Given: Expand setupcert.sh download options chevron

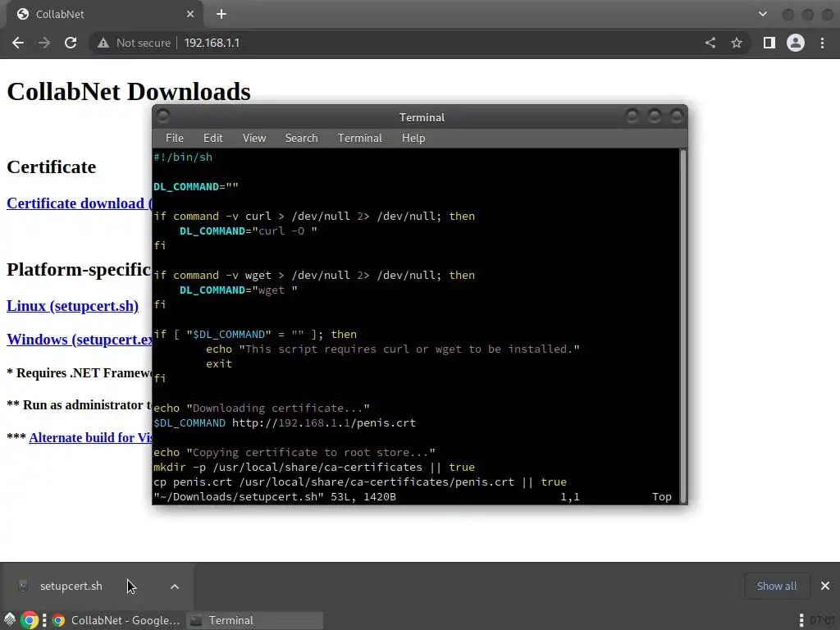Looking at the screenshot, I should (x=175, y=587).
